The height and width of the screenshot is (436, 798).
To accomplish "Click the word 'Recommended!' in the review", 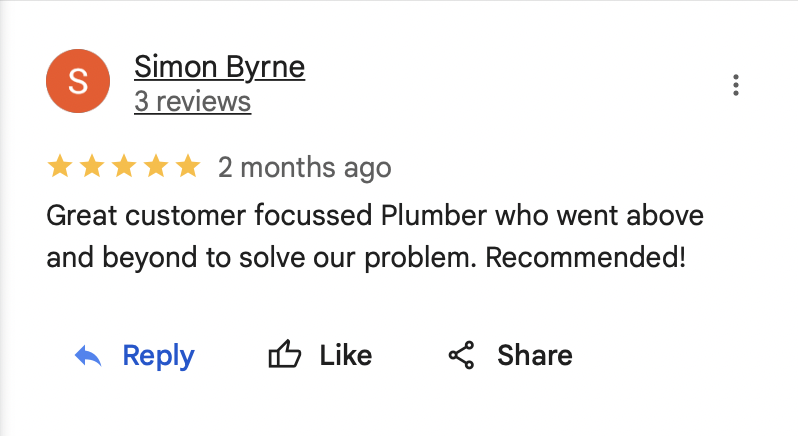I will click(x=586, y=257).
